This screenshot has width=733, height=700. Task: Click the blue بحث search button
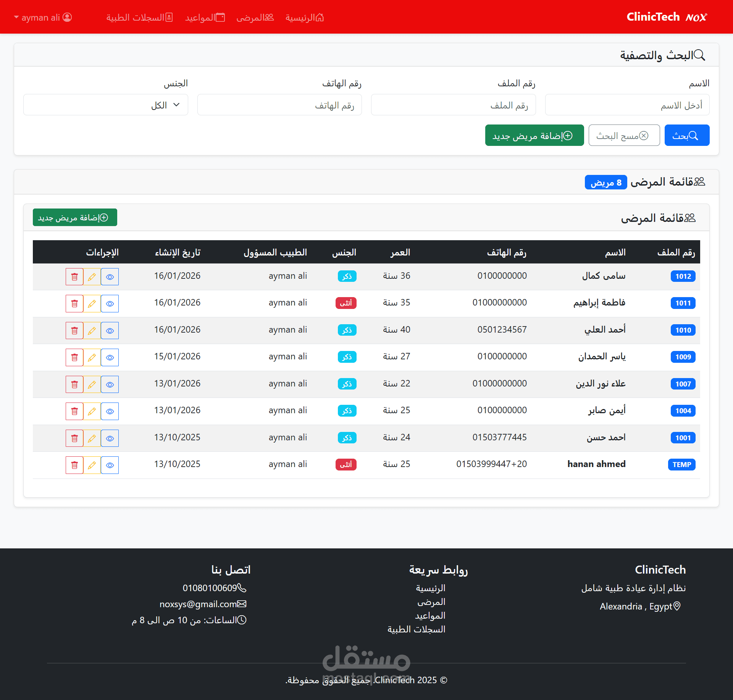pos(686,136)
